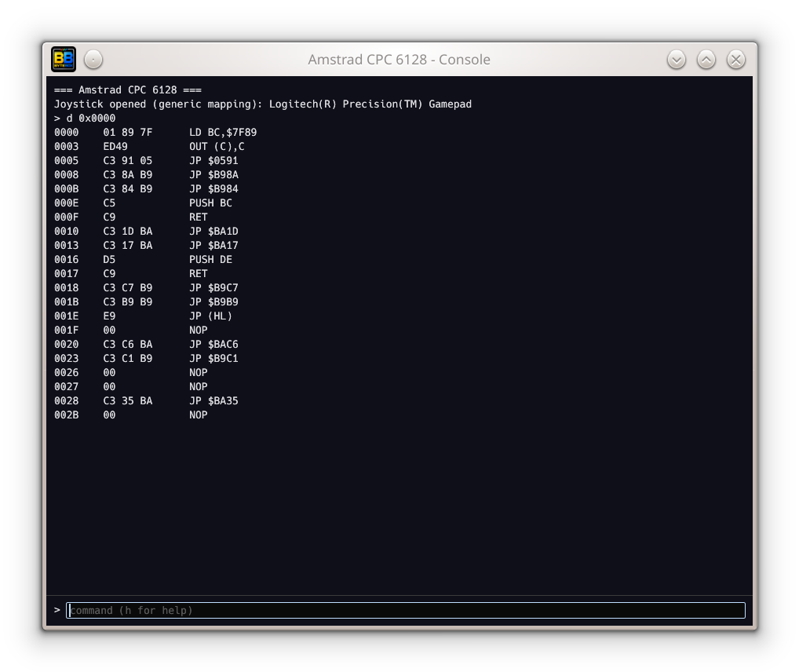The image size is (799, 672).
Task: Focus the command input field
Action: click(x=406, y=610)
